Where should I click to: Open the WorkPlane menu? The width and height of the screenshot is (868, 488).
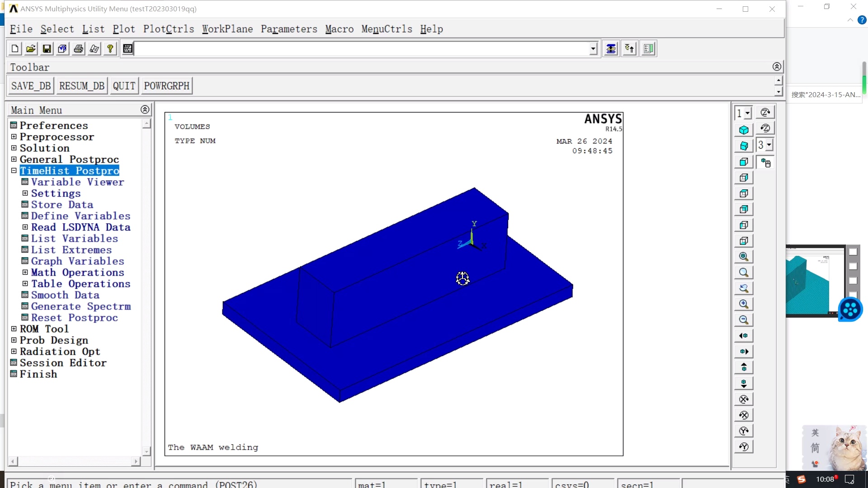tap(227, 29)
